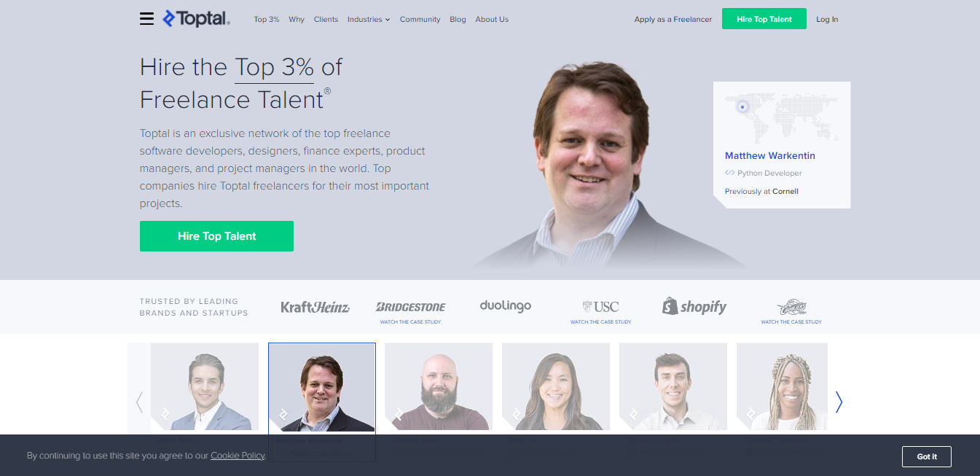This screenshot has height=476, width=980.
Task: Click the header Hire Top Talent button
Action: (x=764, y=19)
